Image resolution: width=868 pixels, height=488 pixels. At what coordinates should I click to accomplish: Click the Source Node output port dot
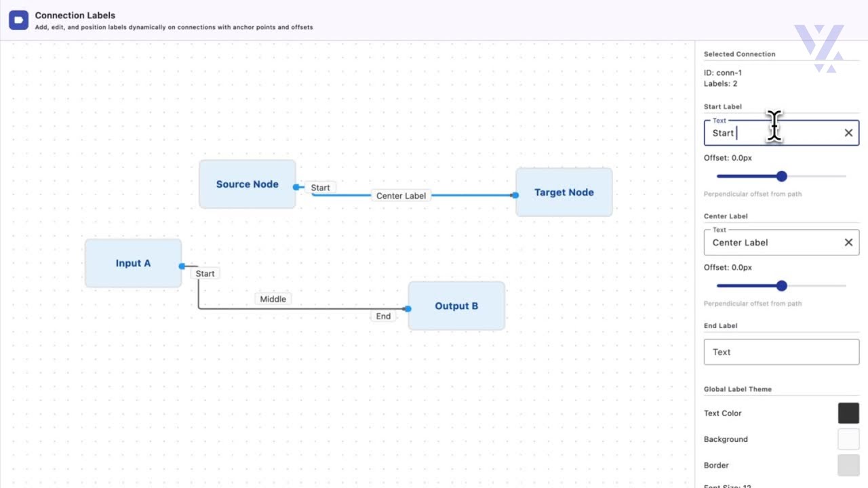[x=296, y=187]
